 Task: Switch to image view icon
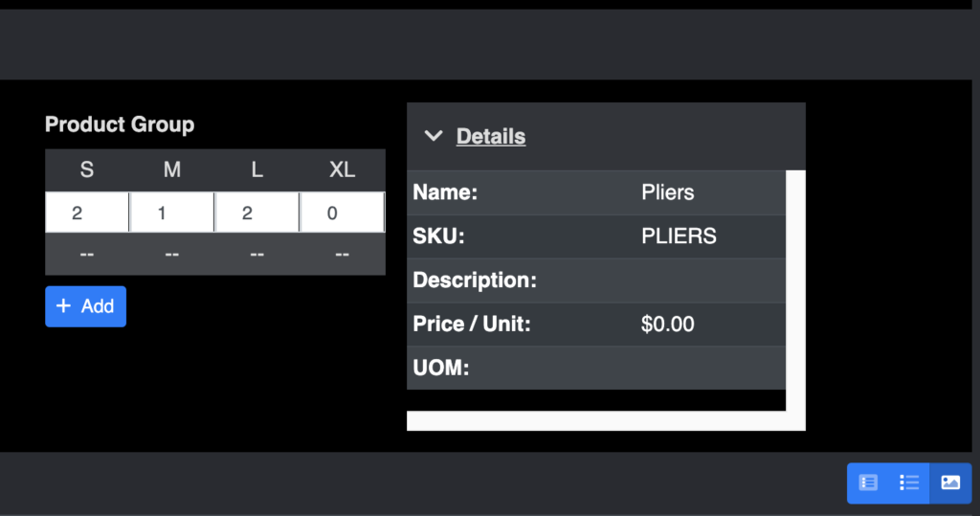950,482
